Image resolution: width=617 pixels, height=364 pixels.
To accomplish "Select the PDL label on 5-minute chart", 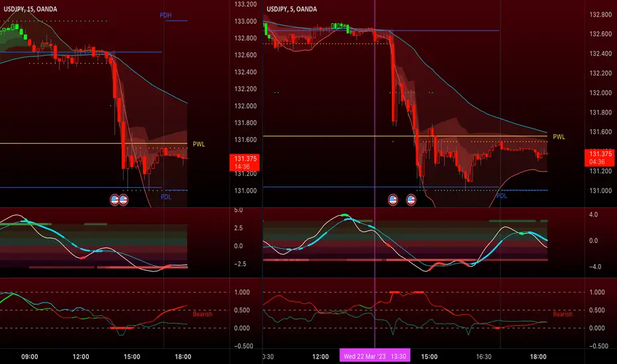I will 502,196.
